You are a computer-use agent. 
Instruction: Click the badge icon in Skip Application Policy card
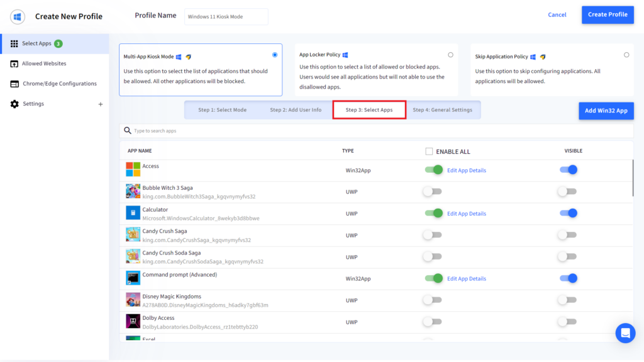pos(543,57)
